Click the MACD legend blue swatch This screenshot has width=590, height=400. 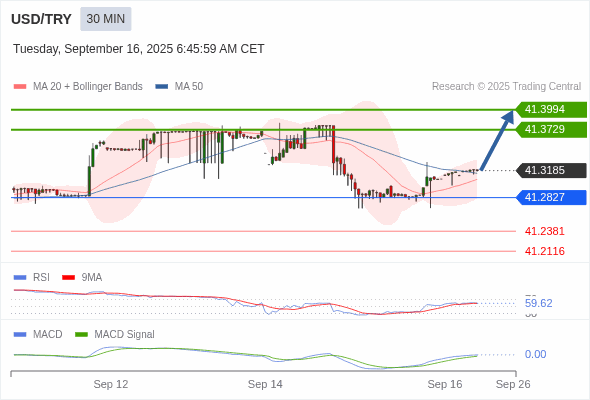(20, 335)
